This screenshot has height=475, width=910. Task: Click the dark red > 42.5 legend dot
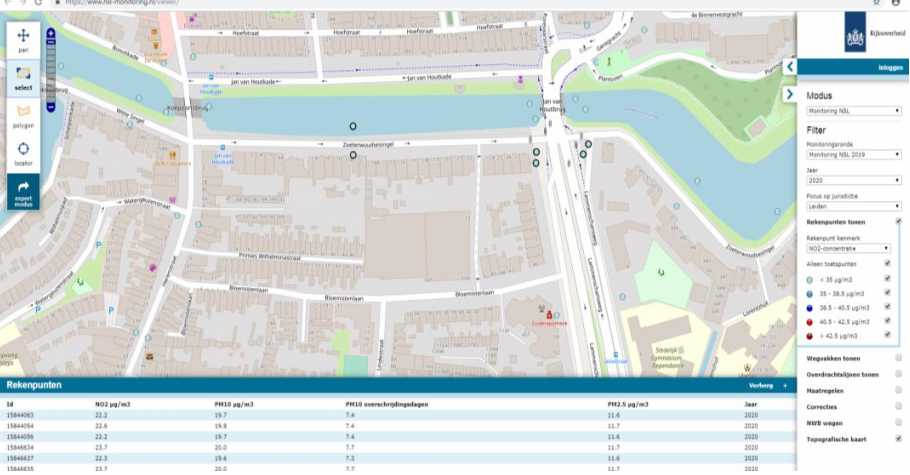(810, 336)
